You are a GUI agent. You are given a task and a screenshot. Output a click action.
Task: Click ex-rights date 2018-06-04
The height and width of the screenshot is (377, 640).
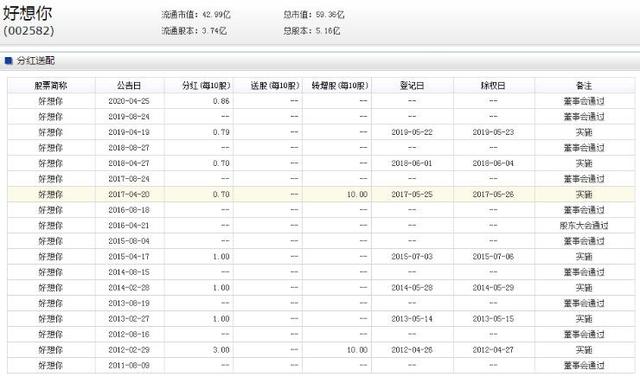(x=493, y=163)
